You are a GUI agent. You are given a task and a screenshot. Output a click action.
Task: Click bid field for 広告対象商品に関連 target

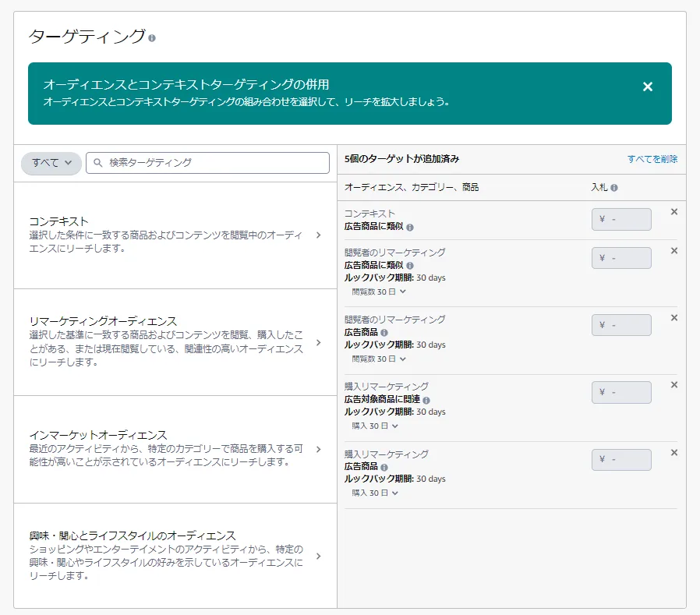(621, 393)
